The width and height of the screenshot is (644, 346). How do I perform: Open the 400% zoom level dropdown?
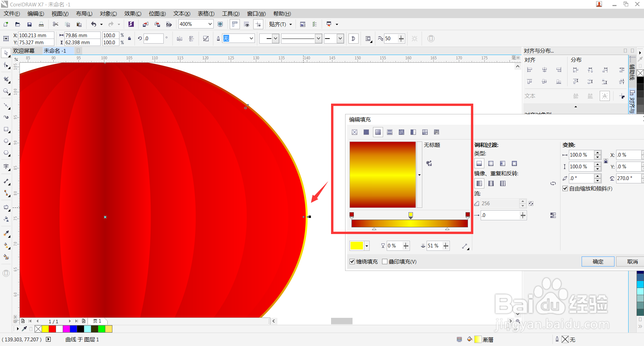210,24
